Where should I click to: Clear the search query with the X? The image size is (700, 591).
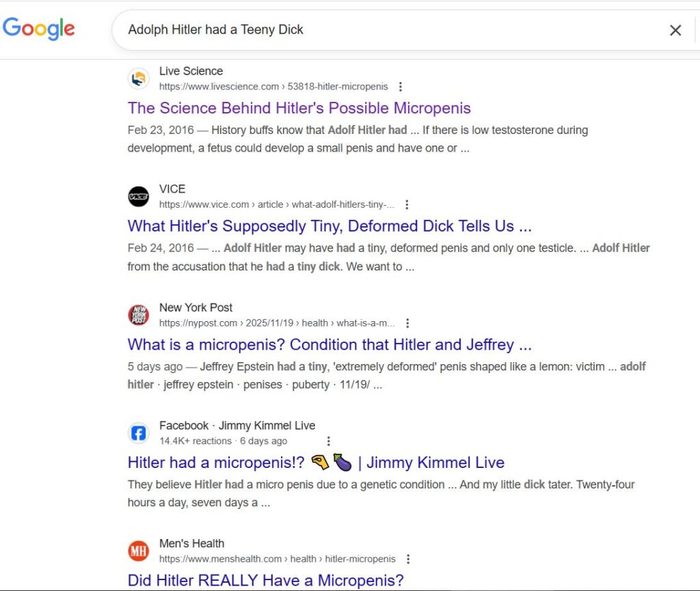tap(675, 30)
